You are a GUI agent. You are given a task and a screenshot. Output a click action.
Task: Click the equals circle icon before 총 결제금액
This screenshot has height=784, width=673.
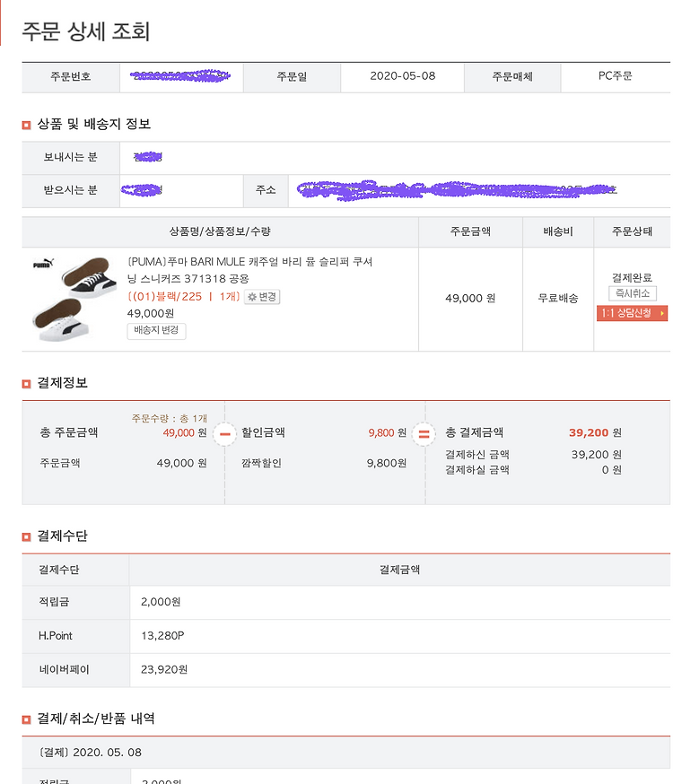tap(424, 434)
